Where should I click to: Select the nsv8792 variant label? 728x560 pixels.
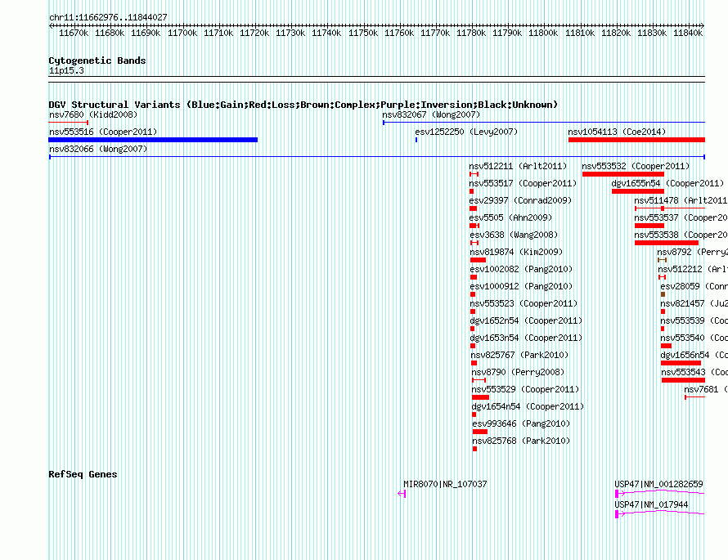pyautogui.click(x=692, y=252)
